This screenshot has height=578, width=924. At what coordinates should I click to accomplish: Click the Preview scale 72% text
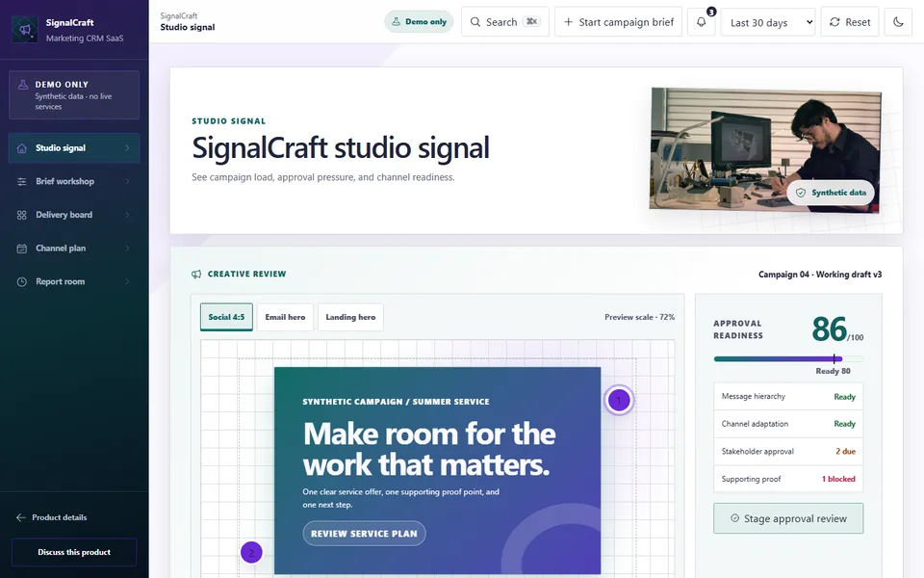(x=639, y=317)
